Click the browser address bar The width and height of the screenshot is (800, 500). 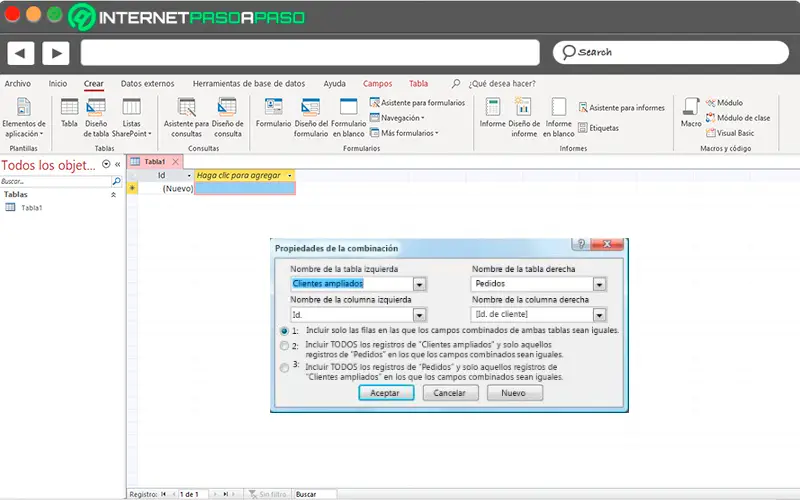[x=310, y=53]
